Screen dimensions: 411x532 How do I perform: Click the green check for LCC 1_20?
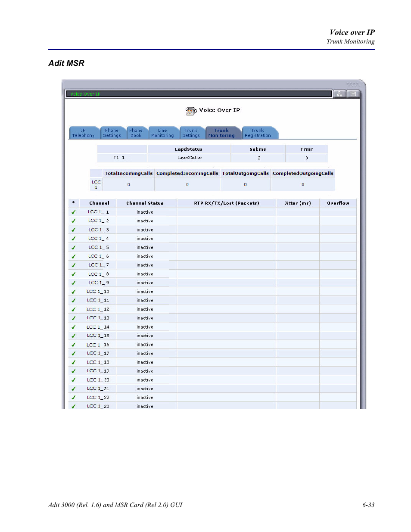click(x=73, y=380)
